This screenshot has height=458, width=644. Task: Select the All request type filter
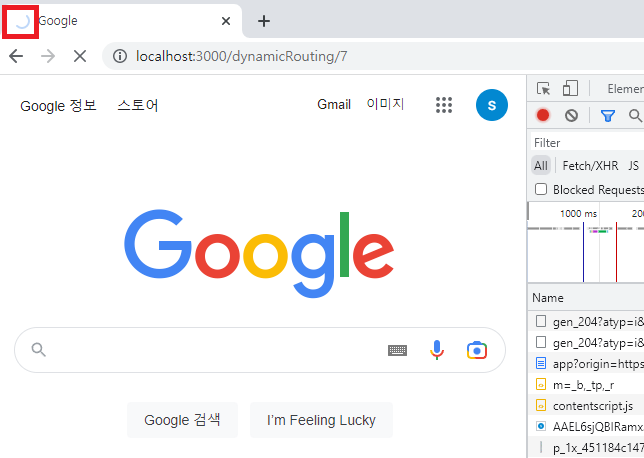(x=541, y=166)
